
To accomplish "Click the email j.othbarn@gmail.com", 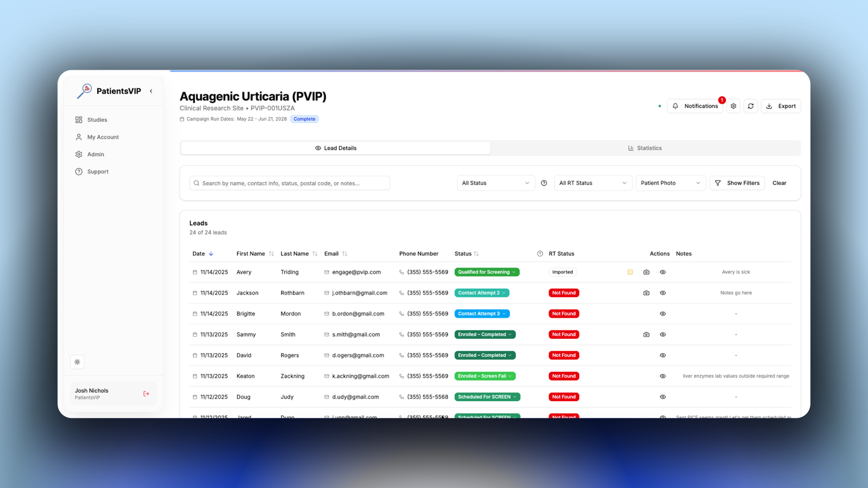I will [360, 293].
